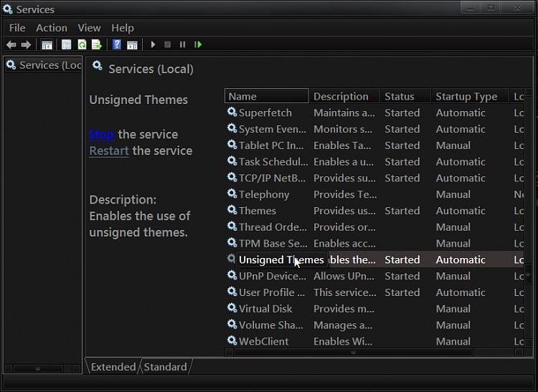Viewport: 538px width, 392px height.
Task: Click gear icon of Task Scheduler row
Action: coord(232,161)
